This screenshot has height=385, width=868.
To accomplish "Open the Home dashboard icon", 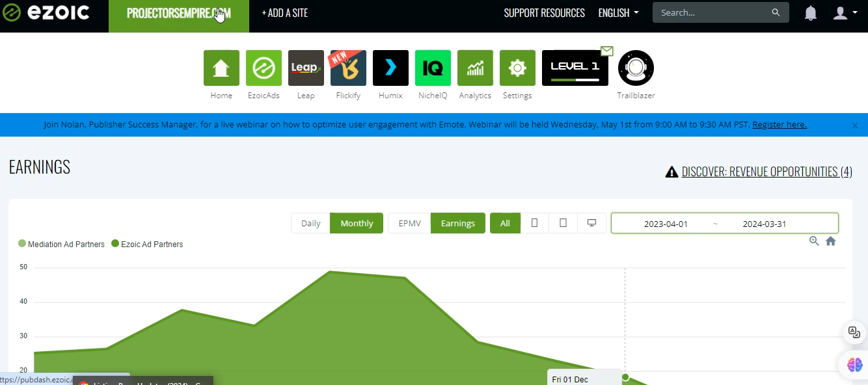I will pyautogui.click(x=221, y=68).
